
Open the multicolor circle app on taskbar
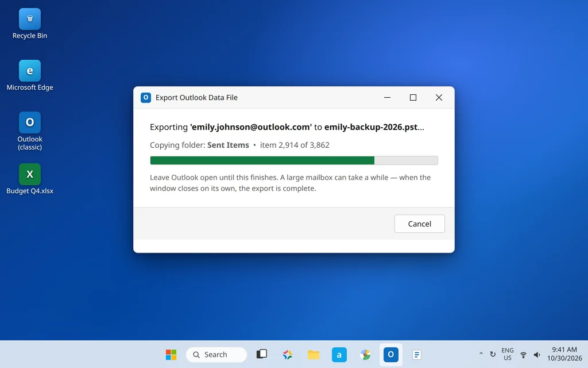[365, 354]
